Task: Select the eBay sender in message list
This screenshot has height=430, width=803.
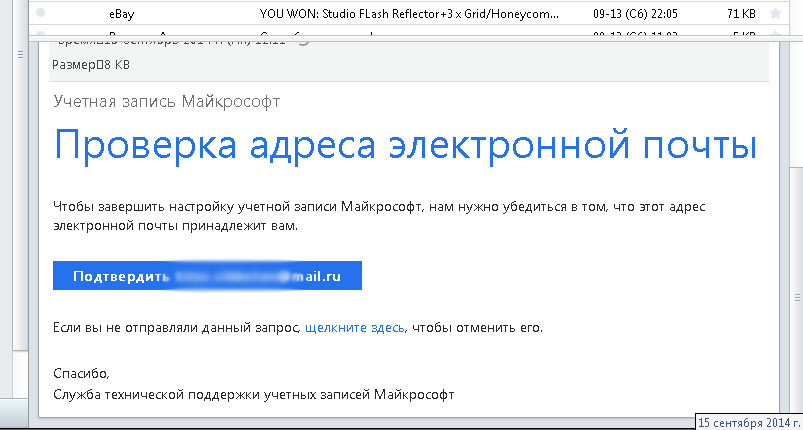Action: (121, 14)
